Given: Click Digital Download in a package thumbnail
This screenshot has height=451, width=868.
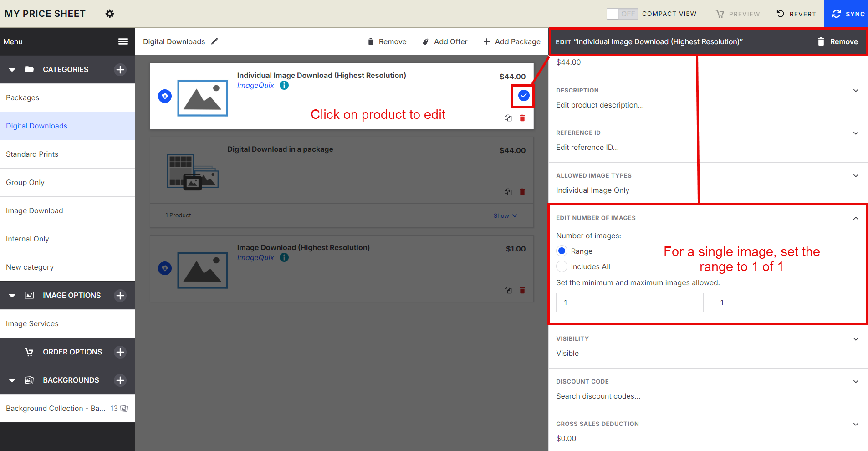Looking at the screenshot, I should pyautogui.click(x=193, y=172).
